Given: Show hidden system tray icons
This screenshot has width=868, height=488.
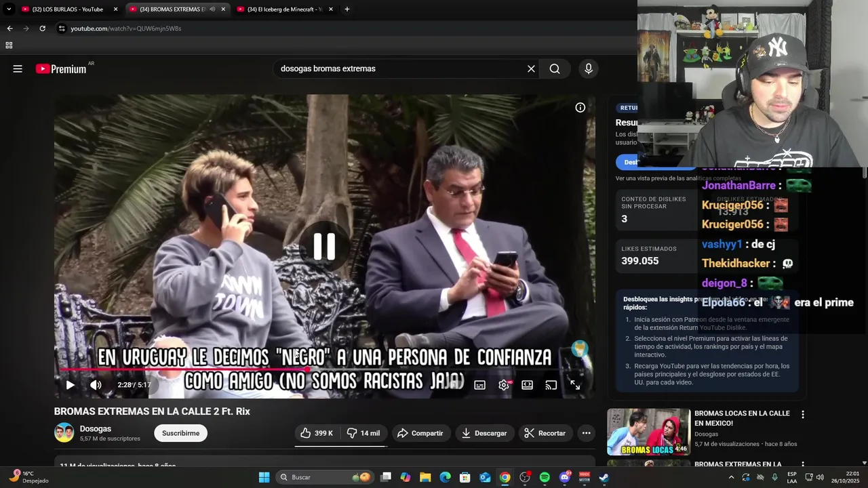Looking at the screenshot, I should tap(731, 477).
